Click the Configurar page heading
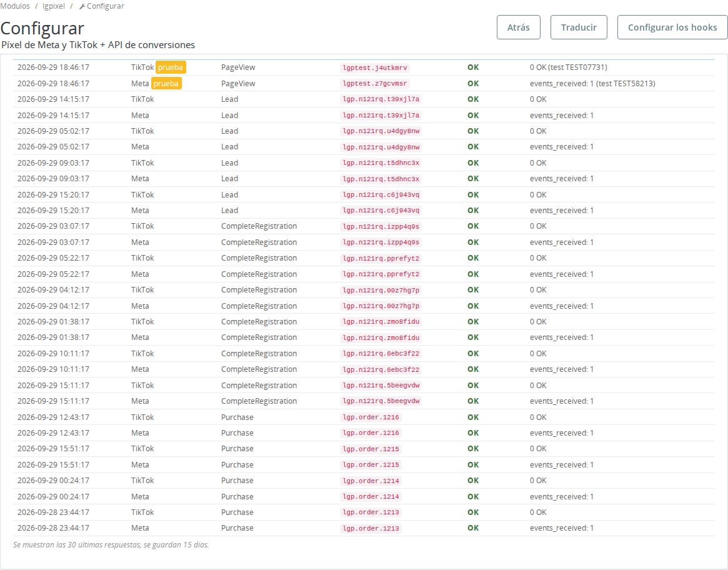 [42, 28]
